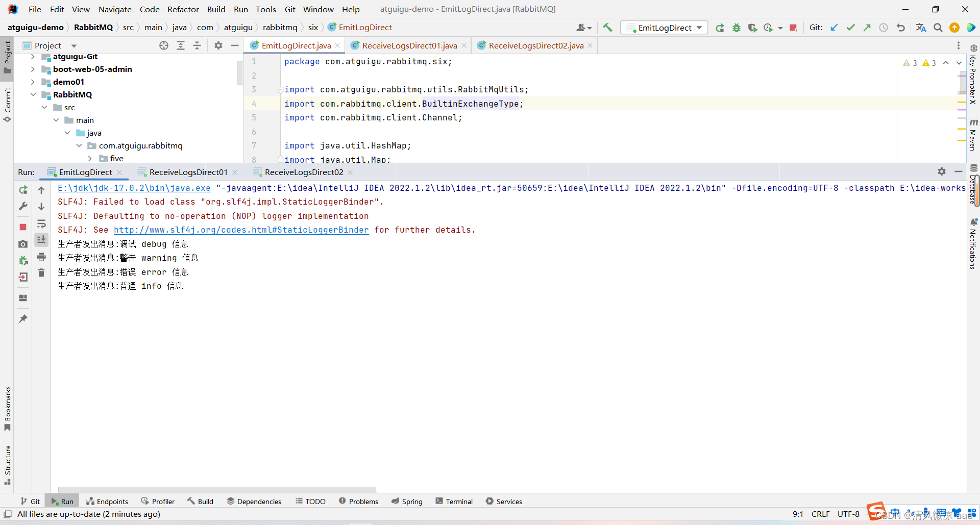
Task: Toggle the Commit tool window stripe
Action: pos(7,105)
